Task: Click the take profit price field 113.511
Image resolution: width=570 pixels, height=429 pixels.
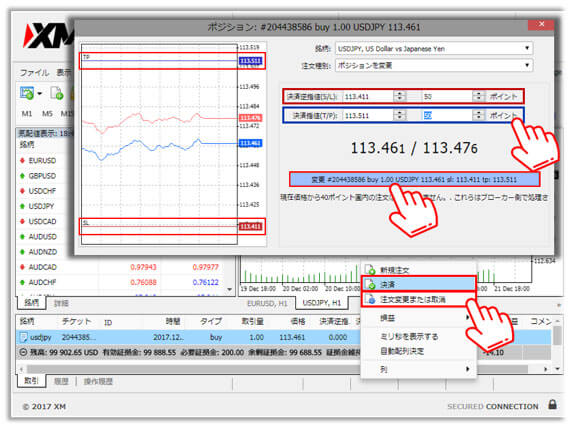Action: click(368, 116)
